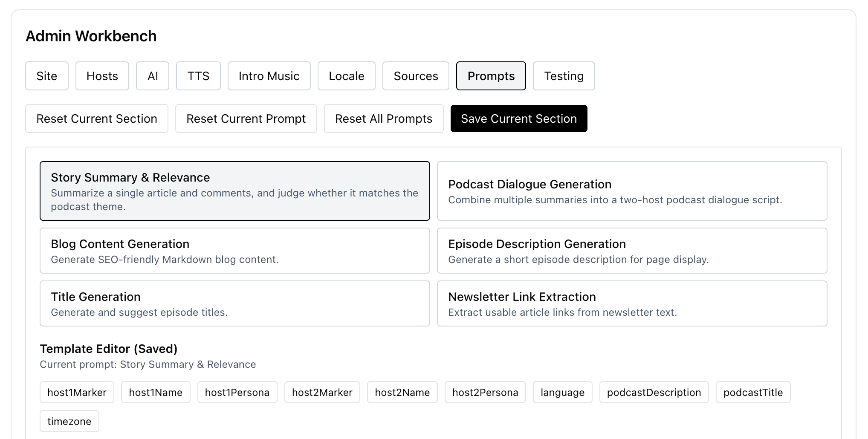Image resolution: width=868 pixels, height=439 pixels.
Task: Click Reset All Prompts button
Action: pos(383,118)
